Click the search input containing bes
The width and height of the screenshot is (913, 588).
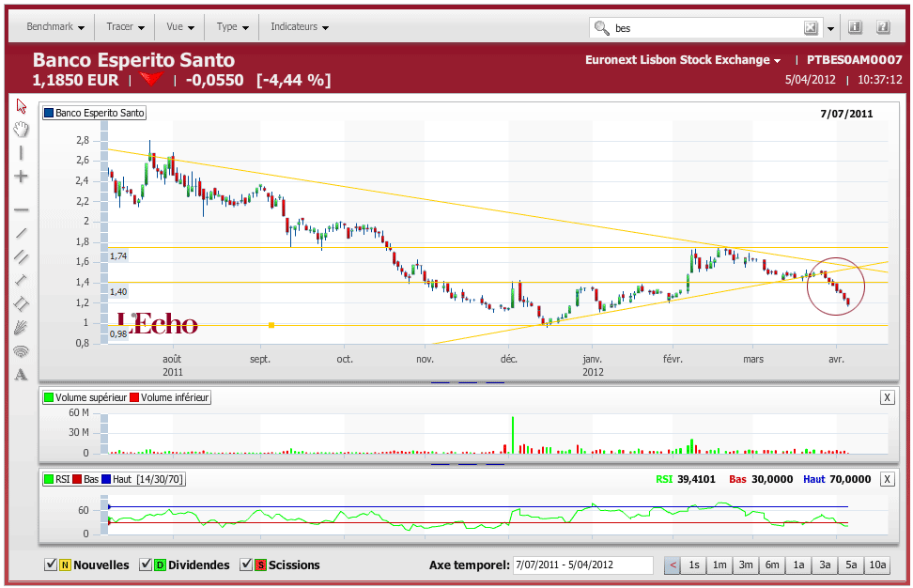pyautogui.click(x=707, y=28)
